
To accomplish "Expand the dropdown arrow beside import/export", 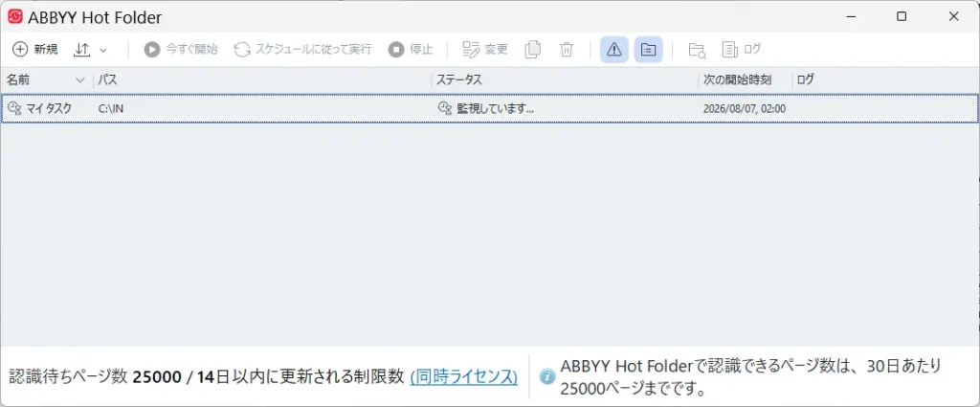I will point(103,50).
